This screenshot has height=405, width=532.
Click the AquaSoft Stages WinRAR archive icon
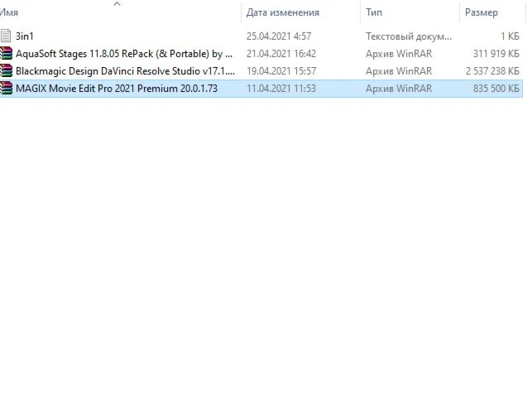click(x=6, y=54)
